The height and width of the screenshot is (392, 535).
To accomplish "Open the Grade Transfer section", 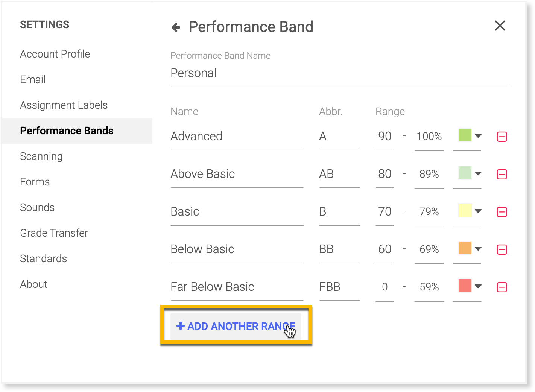I will tap(54, 233).
